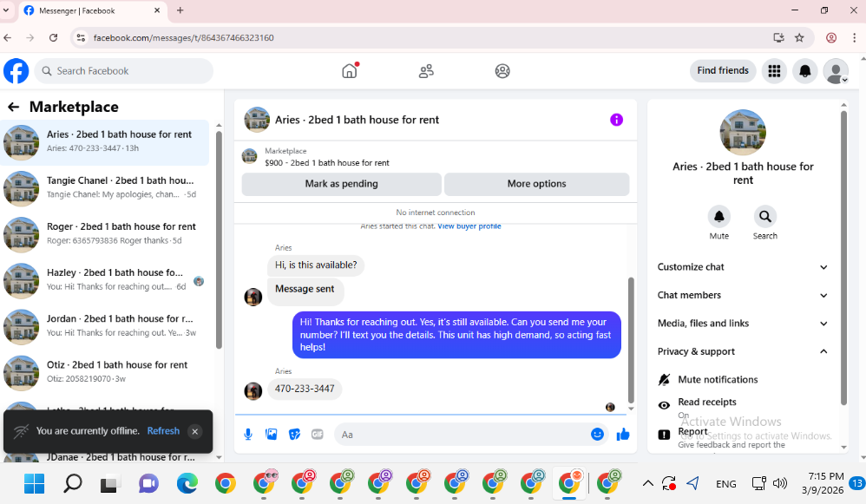Bookmark the page with the star icon
This screenshot has width=866, height=504.
click(x=799, y=37)
